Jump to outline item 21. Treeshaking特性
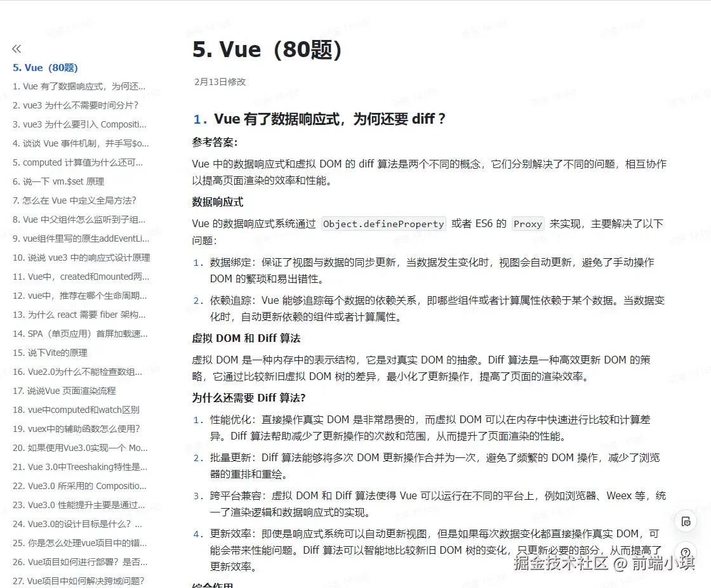Screen dimensions: 711x588 80,467
